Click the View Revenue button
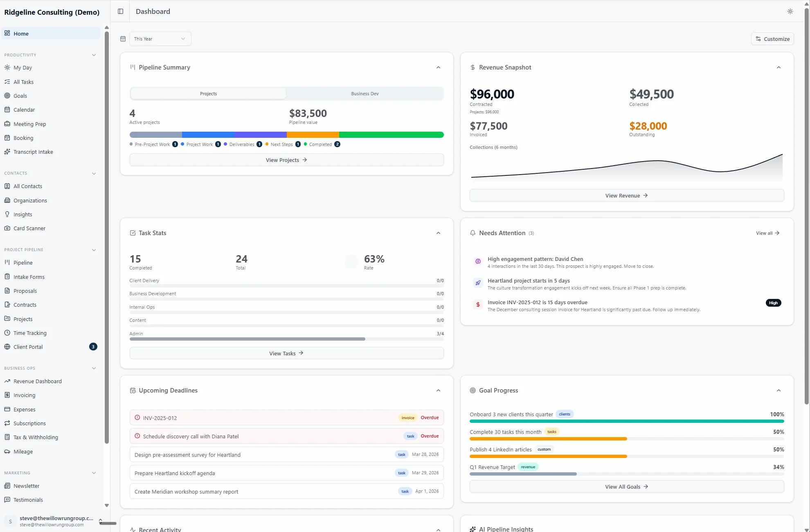 [626, 195]
